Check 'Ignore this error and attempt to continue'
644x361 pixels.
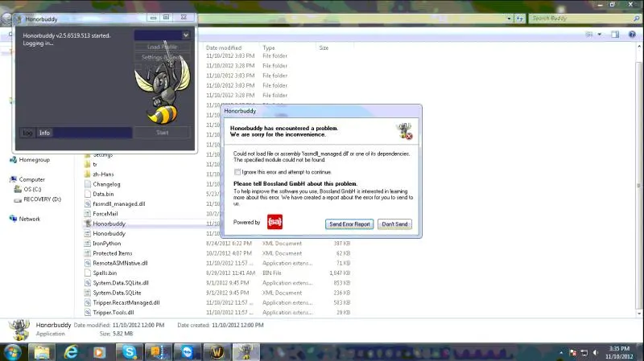click(237, 172)
